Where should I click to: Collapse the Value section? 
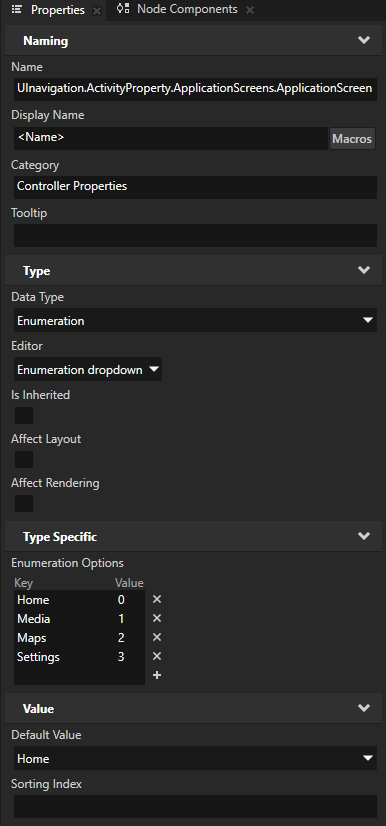coord(364,708)
